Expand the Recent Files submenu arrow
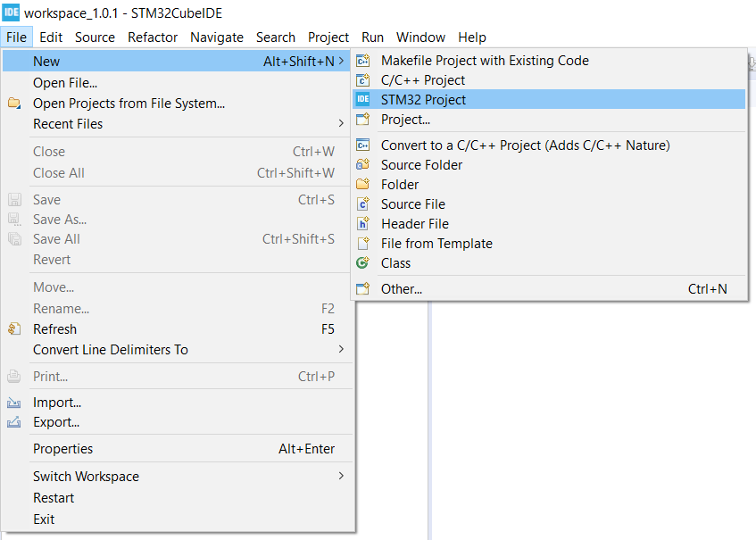 [341, 123]
